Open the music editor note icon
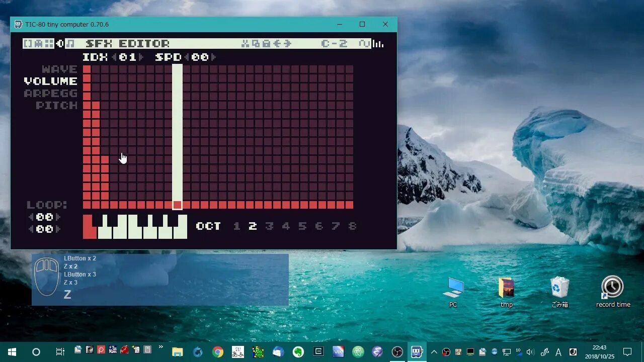This screenshot has width=644, height=362. [x=70, y=44]
